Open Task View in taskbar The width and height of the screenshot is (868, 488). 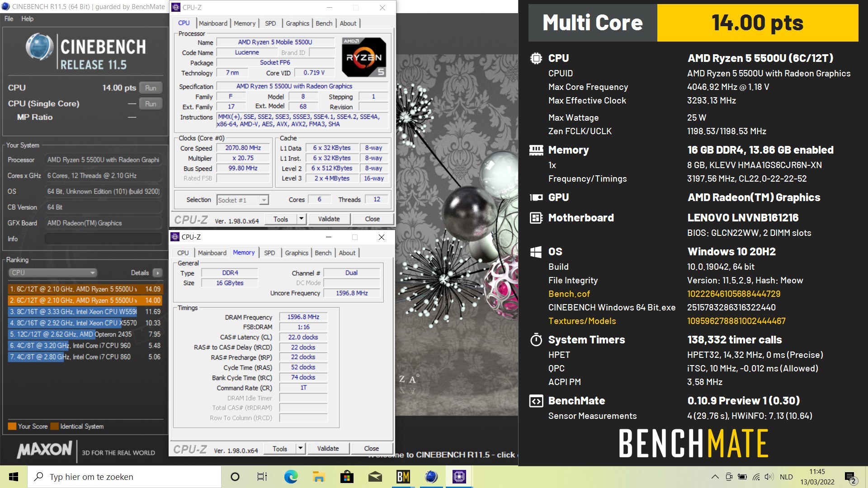click(262, 477)
